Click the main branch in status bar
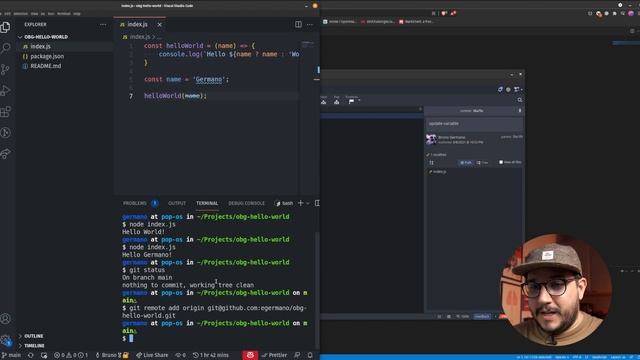This screenshot has width=640, height=360. click(12, 355)
